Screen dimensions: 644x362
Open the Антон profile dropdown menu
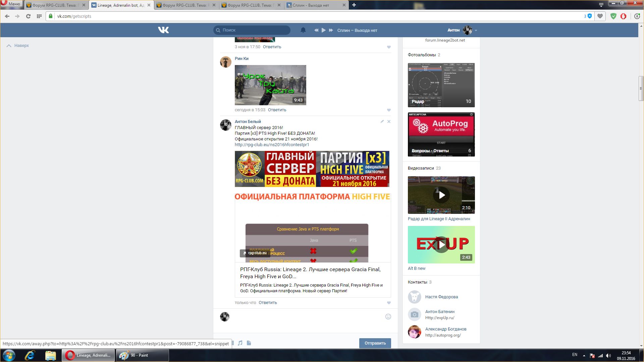[x=462, y=30]
